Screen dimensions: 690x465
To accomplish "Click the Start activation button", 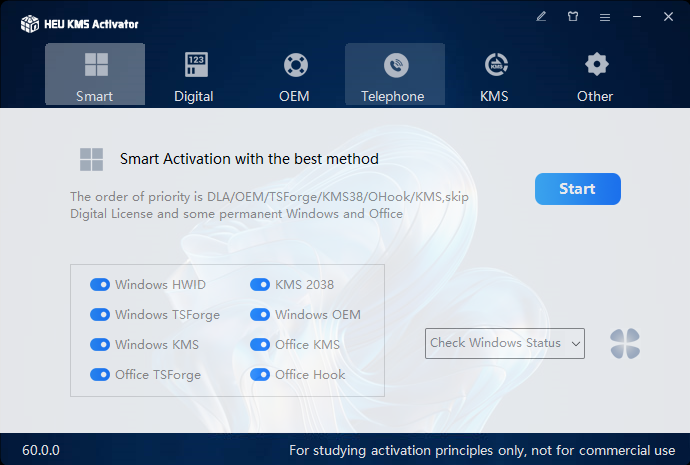I will coord(578,189).
